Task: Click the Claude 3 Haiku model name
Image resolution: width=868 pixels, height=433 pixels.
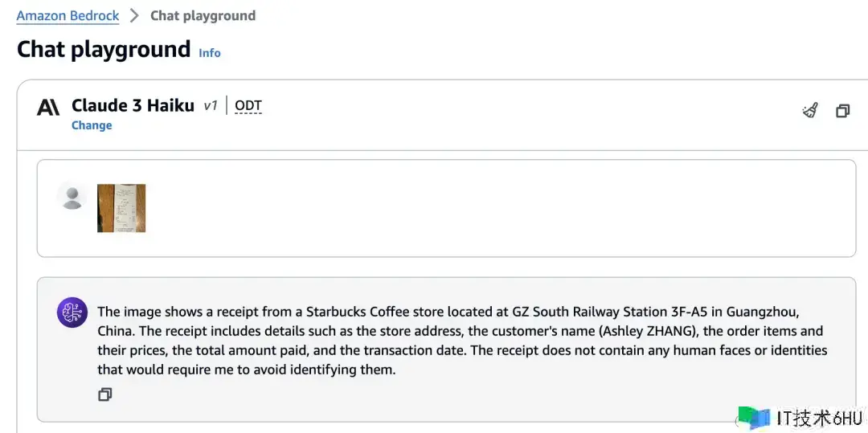Action: 133,105
